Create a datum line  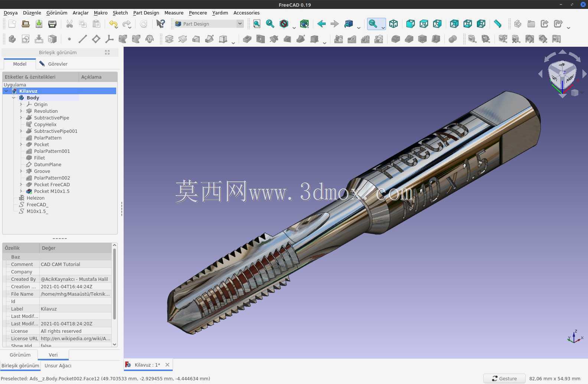point(83,39)
